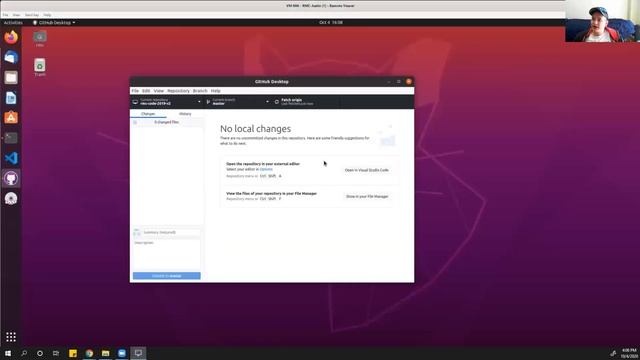Focus the Description text area
Viewport: 640px width, 360px height.
tap(167, 255)
